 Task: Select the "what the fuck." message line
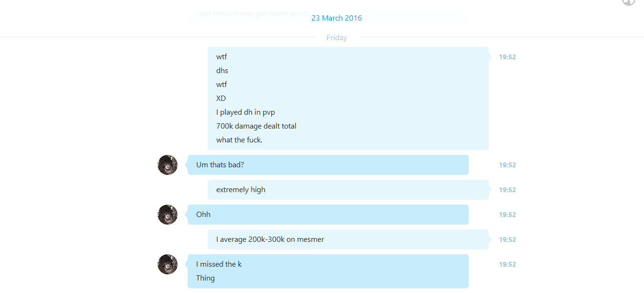[239, 140]
